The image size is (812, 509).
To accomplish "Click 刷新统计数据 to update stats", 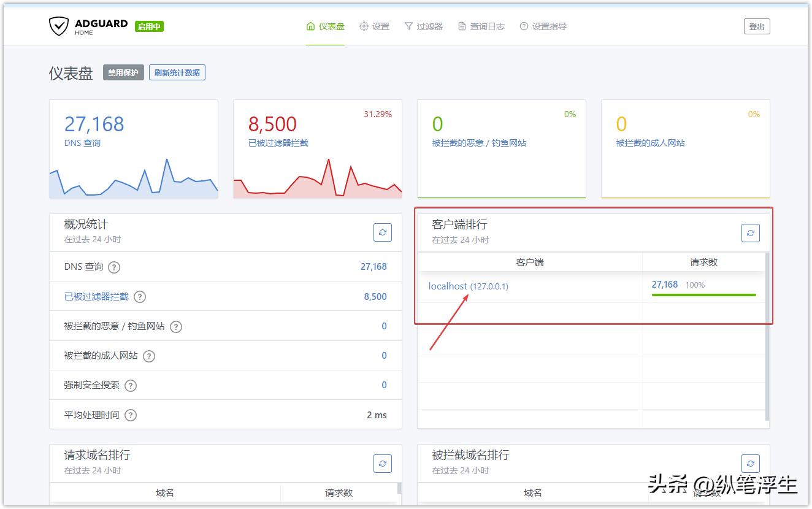I will tap(177, 72).
